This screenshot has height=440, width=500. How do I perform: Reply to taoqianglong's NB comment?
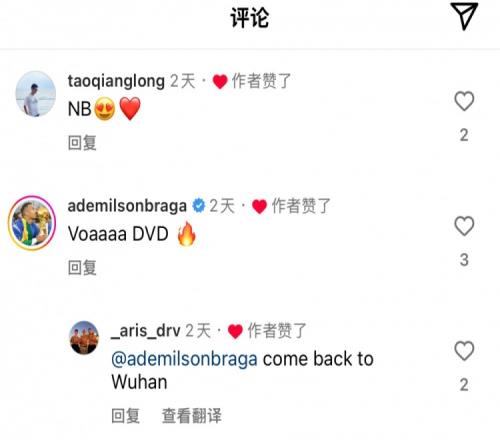[x=82, y=143]
